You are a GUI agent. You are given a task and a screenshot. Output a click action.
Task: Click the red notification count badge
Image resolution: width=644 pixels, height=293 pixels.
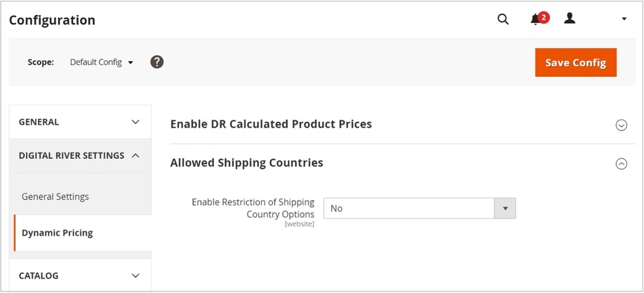(544, 16)
